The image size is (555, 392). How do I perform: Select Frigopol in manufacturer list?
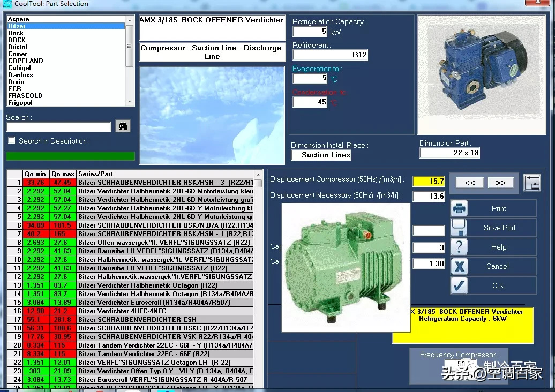[x=65, y=103]
